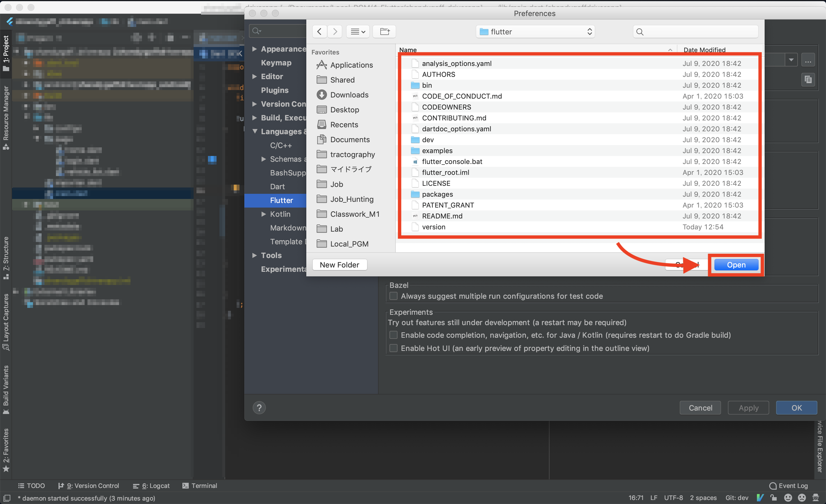Select the bin folder
Image resolution: width=826 pixels, height=504 pixels.
click(579, 85)
